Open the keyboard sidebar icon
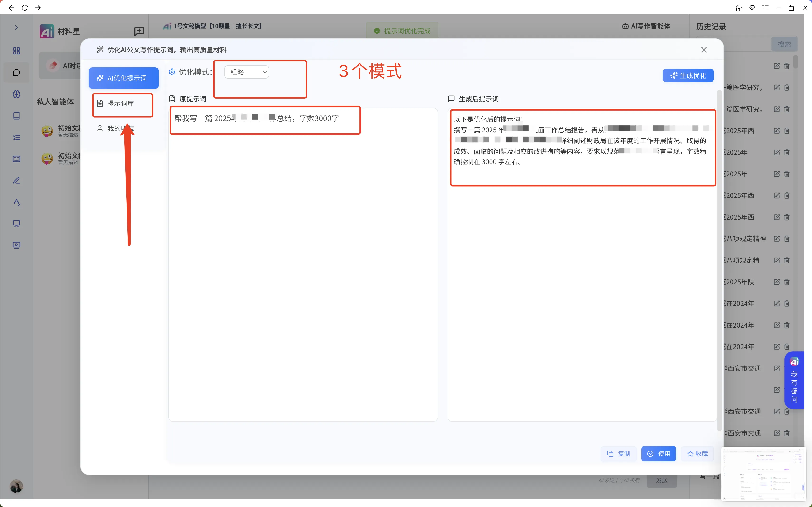 [16, 159]
